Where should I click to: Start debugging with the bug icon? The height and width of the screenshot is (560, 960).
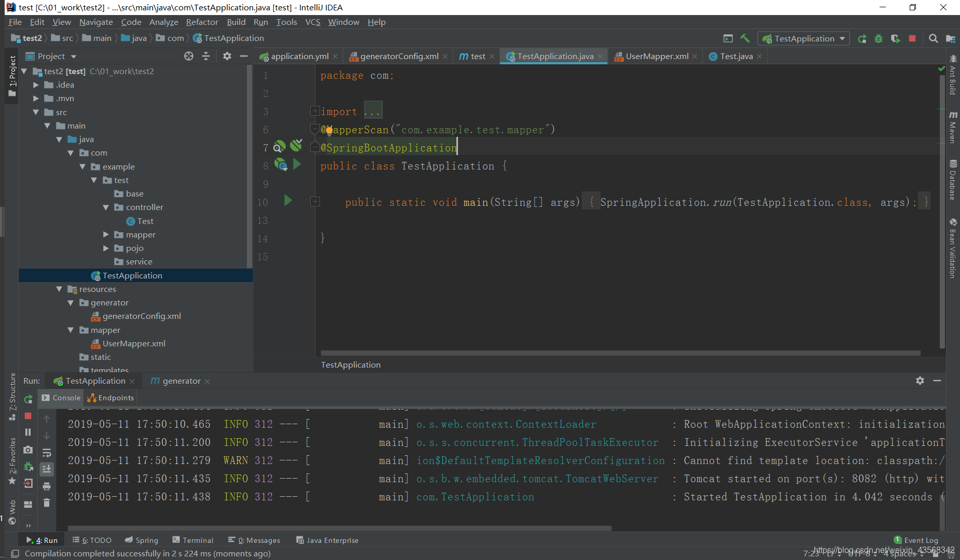point(879,38)
